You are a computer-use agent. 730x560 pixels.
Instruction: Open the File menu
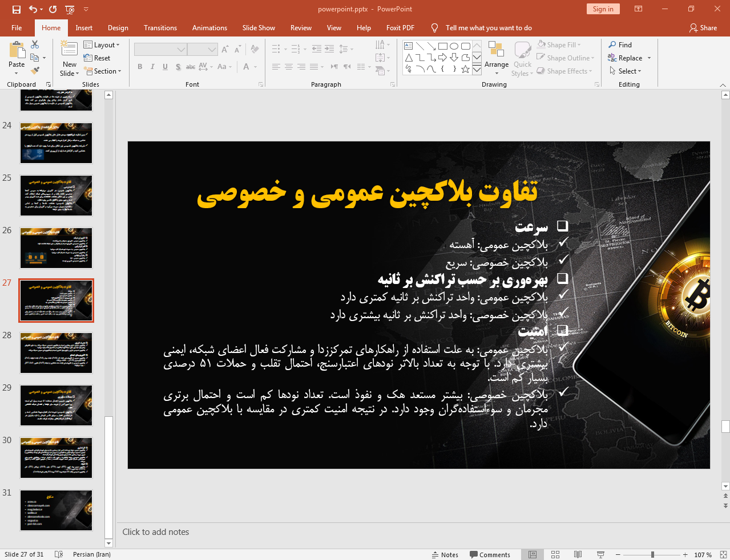click(x=17, y=28)
